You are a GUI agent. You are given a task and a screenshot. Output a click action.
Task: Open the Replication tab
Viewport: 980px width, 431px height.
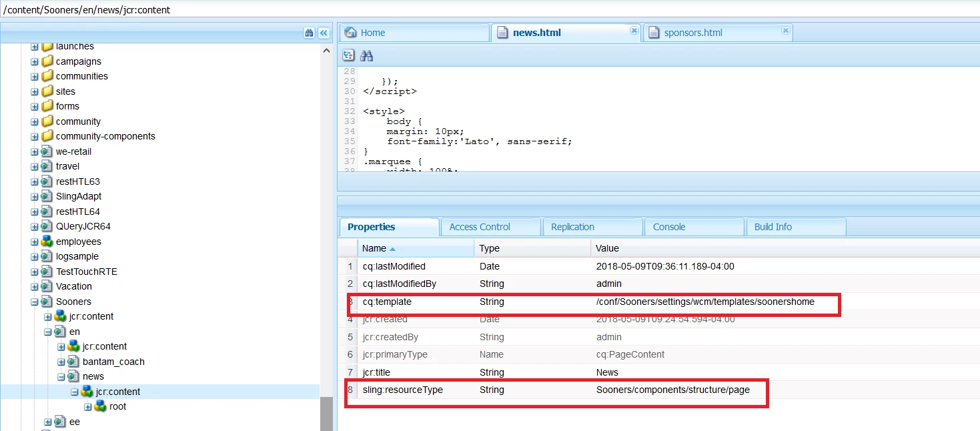[x=593, y=227]
